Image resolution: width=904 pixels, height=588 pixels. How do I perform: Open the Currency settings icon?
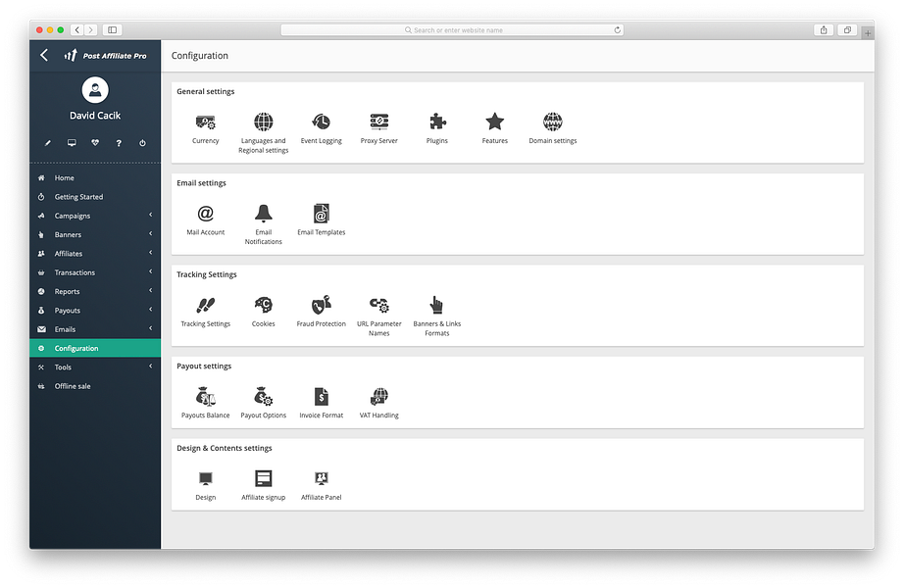coord(205,122)
